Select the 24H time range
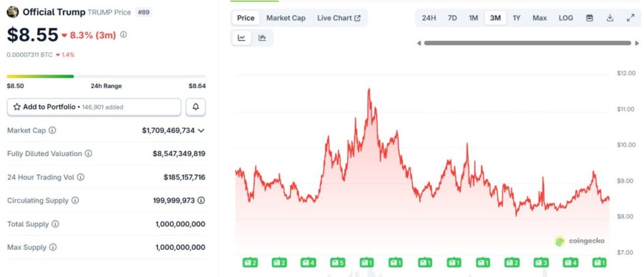 (x=429, y=18)
